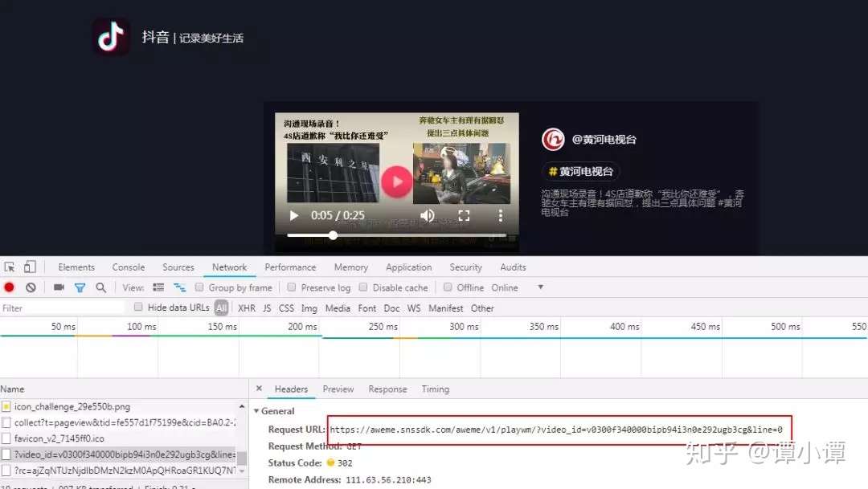Open network search with the magnifier icon
The height and width of the screenshot is (489, 868).
[99, 287]
